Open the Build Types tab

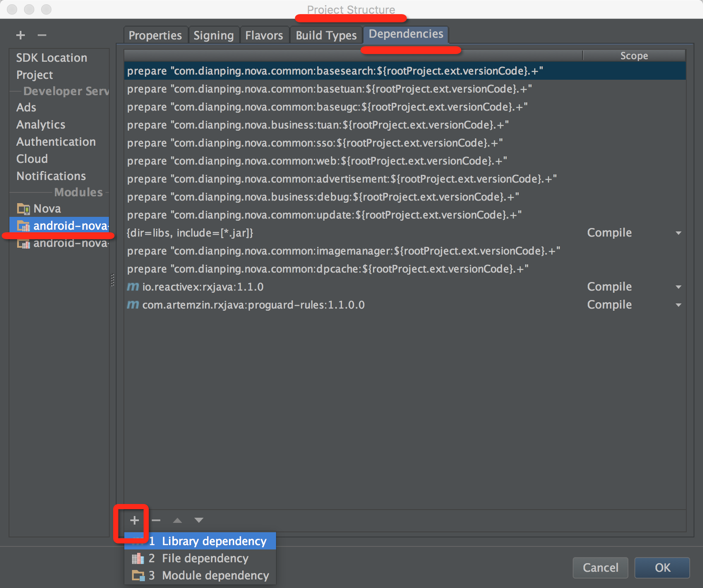tap(326, 35)
